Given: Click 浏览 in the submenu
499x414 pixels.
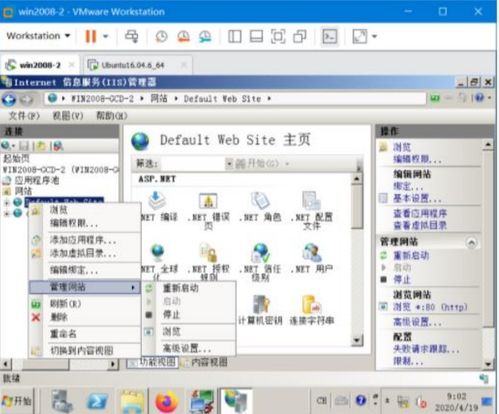Looking at the screenshot, I should pos(189,332).
